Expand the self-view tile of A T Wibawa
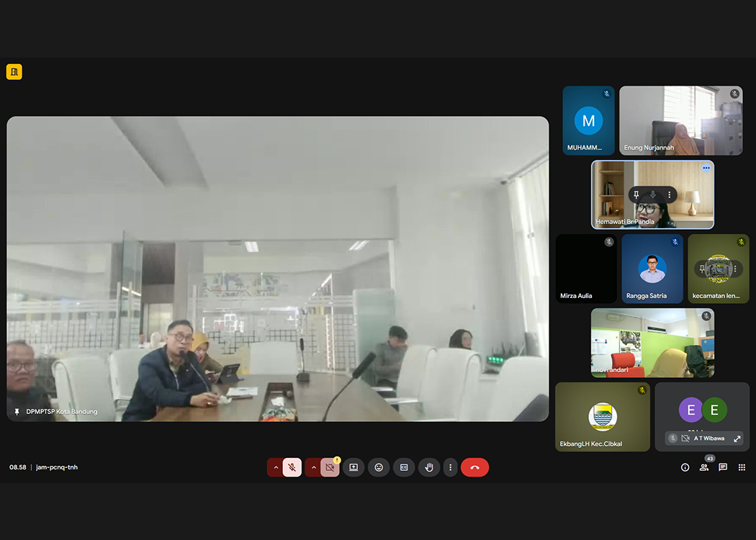Image resolution: width=756 pixels, height=540 pixels. point(737,438)
